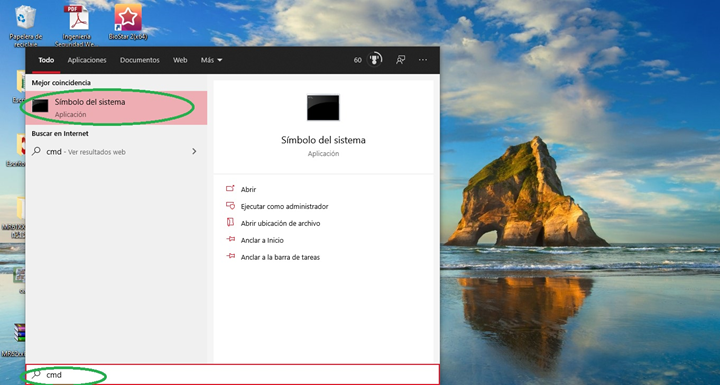Open the three-dots options menu
Image resolution: width=720 pixels, height=385 pixels.
coord(423,60)
